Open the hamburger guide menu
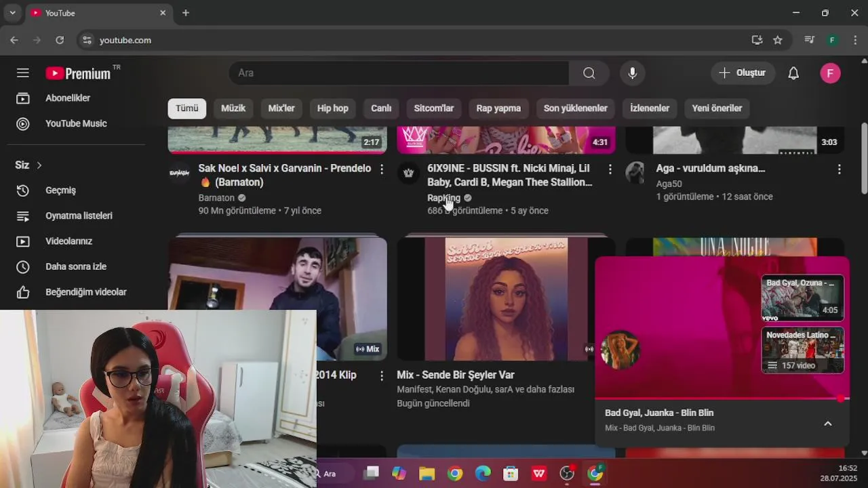868x488 pixels. point(23,73)
